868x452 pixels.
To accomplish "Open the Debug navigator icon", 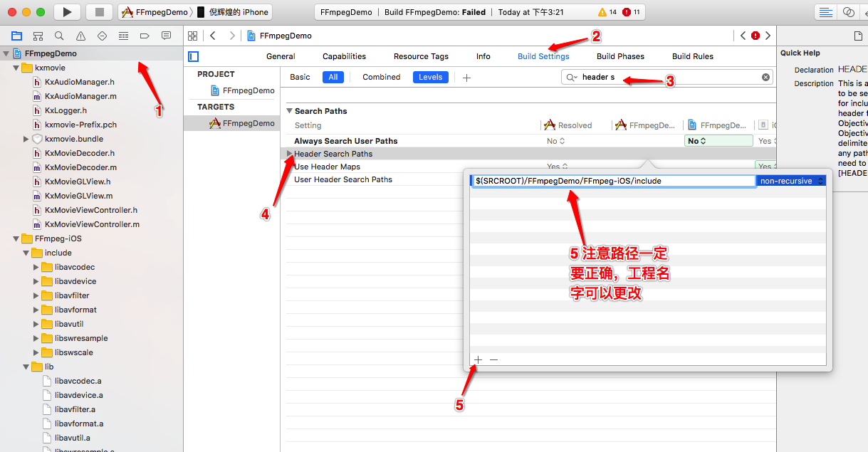I will [x=123, y=36].
